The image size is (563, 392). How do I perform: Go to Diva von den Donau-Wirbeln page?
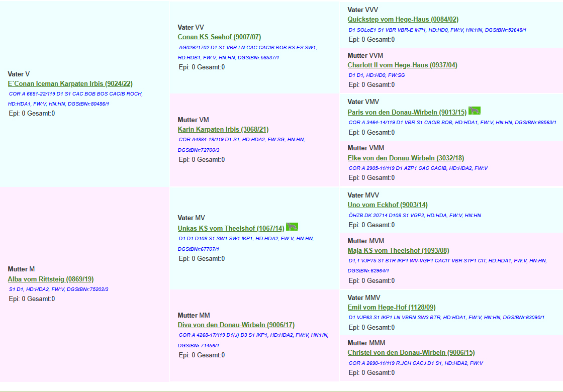(x=236, y=325)
